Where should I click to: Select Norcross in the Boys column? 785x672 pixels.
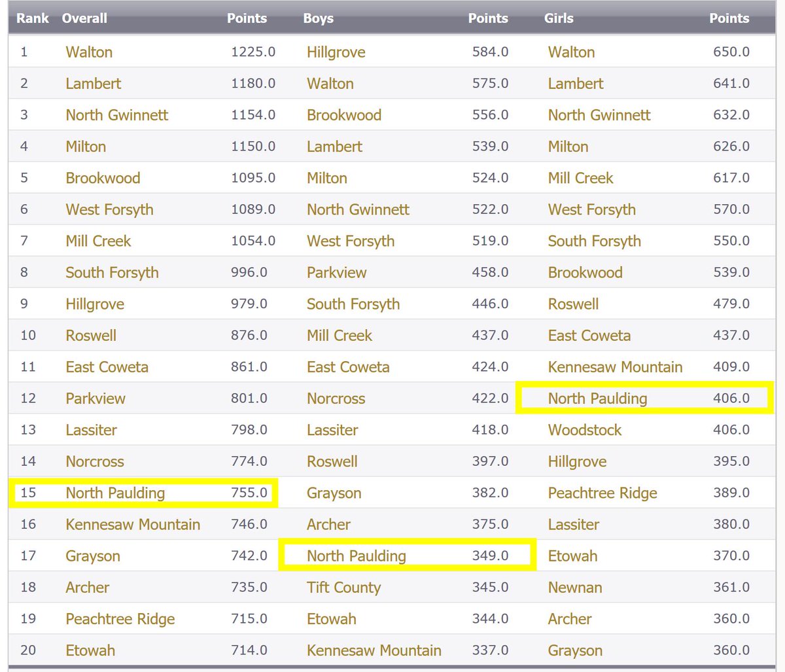pos(336,398)
